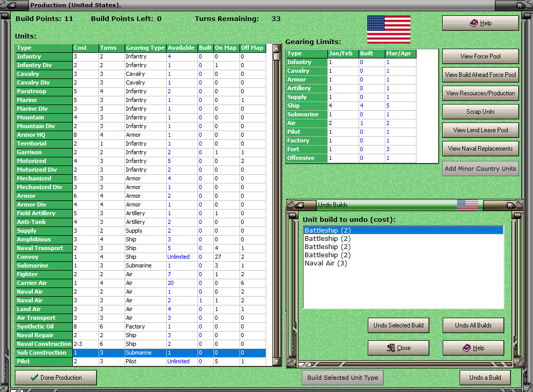This screenshot has width=533, height=392.
Task: Select the Air Transport unit row
Action: [141, 318]
